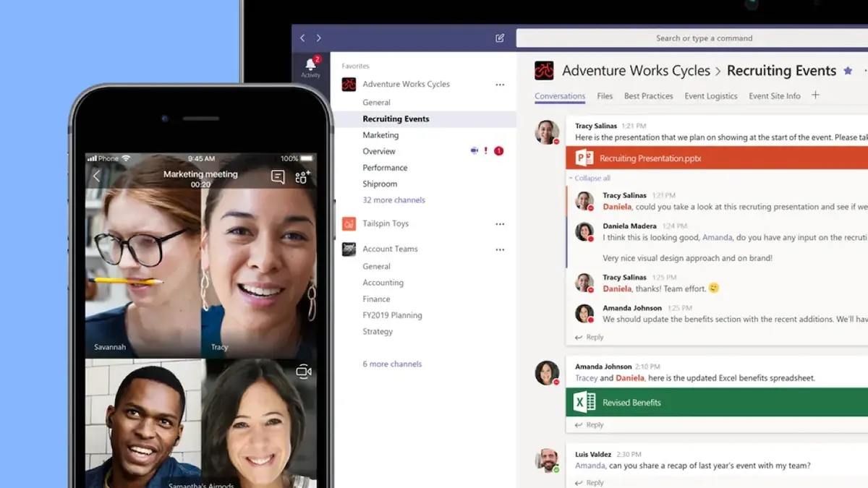The height and width of the screenshot is (488, 868).
Task: Add a new tab with plus icon
Action: 816,95
